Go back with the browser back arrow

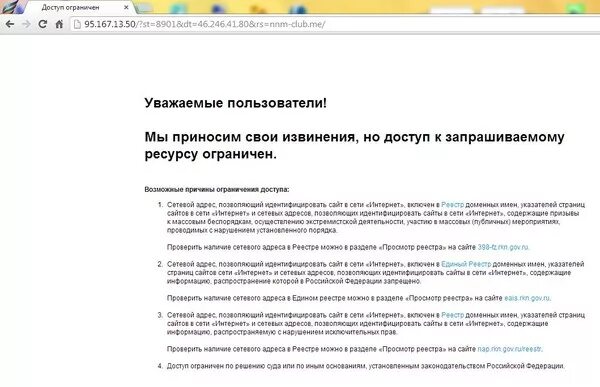[x=10, y=24]
